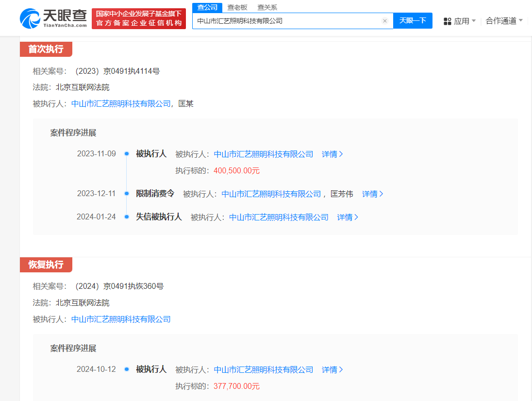Open the red 国家中小企业发展子基金旗下 banner
This screenshot has width=532, height=401.
[x=139, y=18]
